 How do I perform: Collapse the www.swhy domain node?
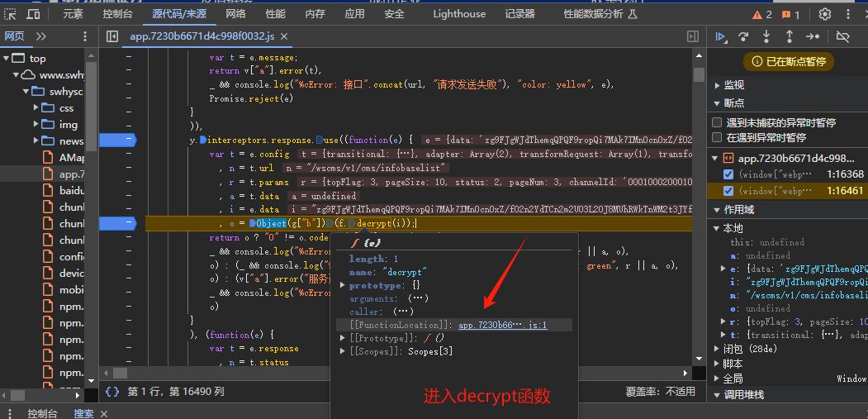coord(16,75)
